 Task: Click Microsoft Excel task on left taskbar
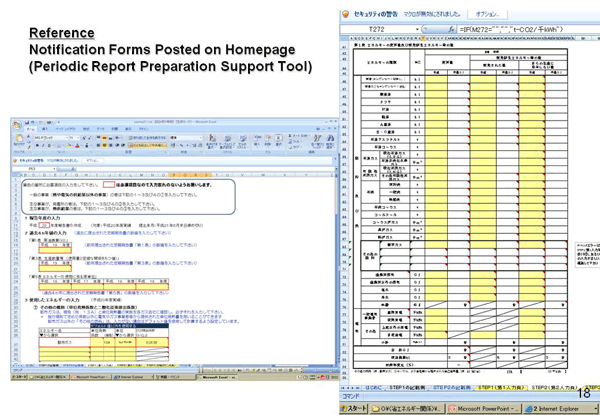218,377
